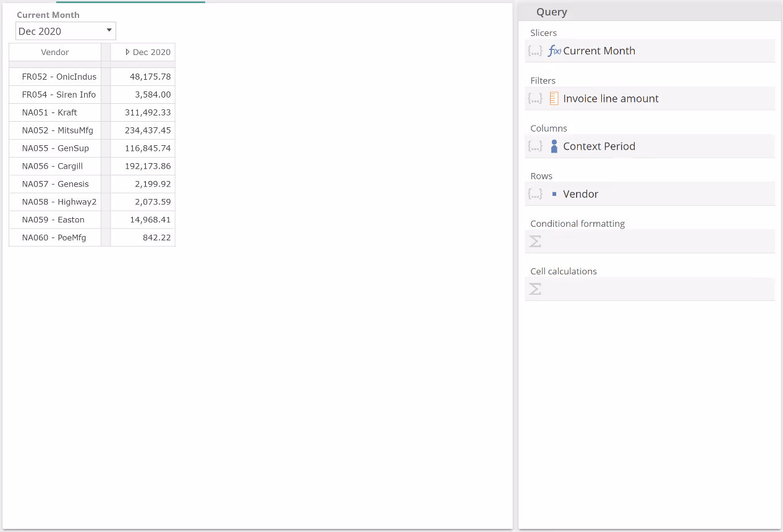Click the sigma icon under Cell calculations
Image resolution: width=783 pixels, height=532 pixels.
point(535,289)
